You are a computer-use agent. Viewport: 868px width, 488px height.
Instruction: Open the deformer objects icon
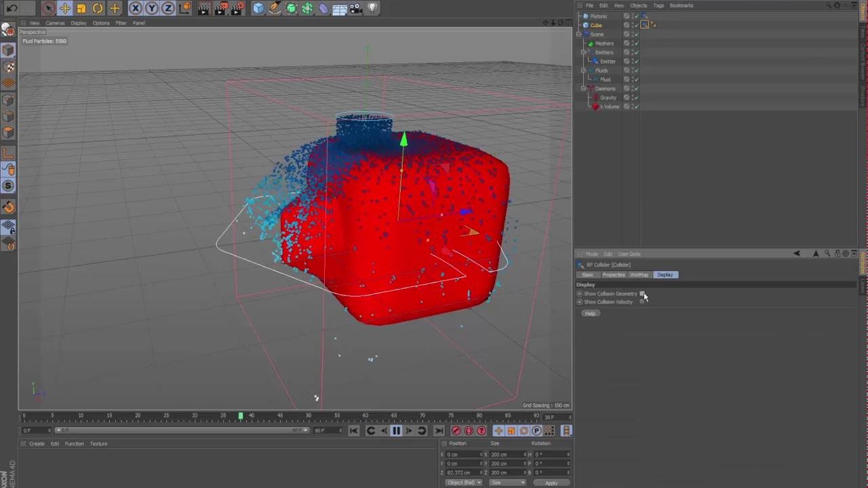click(x=323, y=8)
